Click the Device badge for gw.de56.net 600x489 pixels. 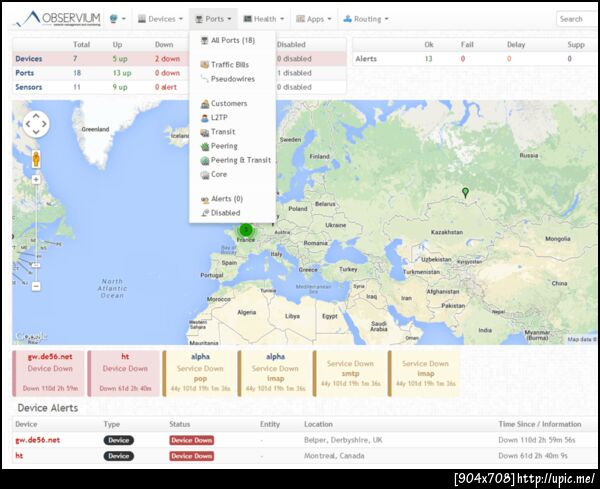coord(119,440)
